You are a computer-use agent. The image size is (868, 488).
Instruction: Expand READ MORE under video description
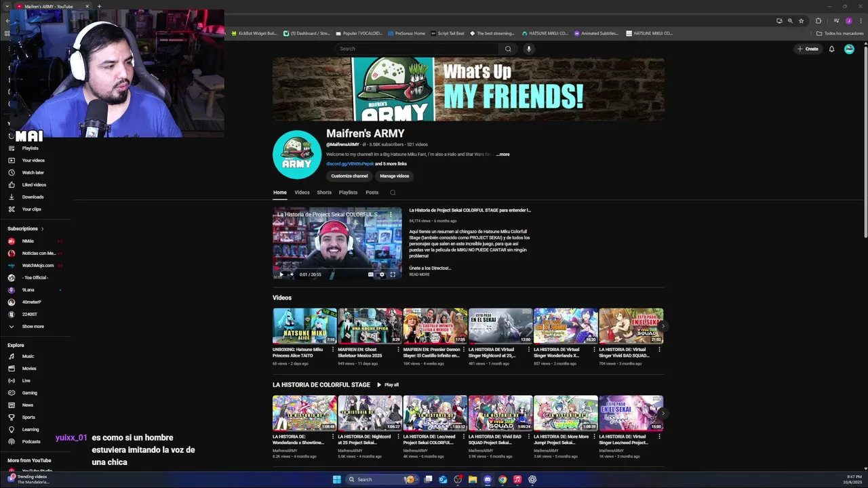tap(419, 274)
